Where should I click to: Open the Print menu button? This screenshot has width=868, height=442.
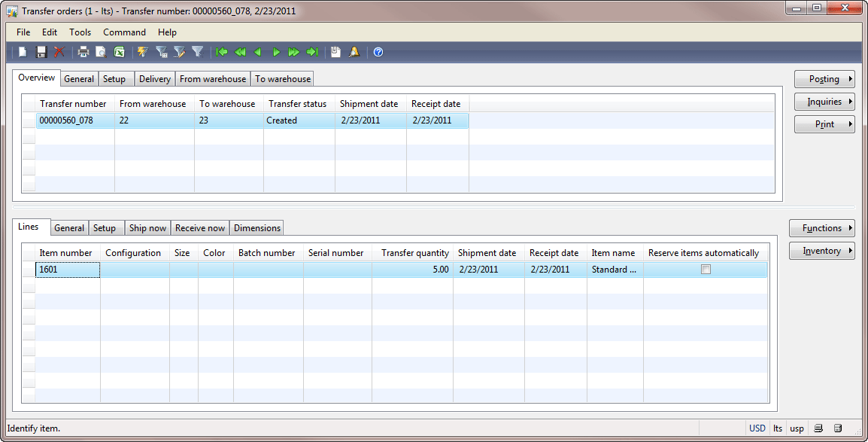[824, 125]
